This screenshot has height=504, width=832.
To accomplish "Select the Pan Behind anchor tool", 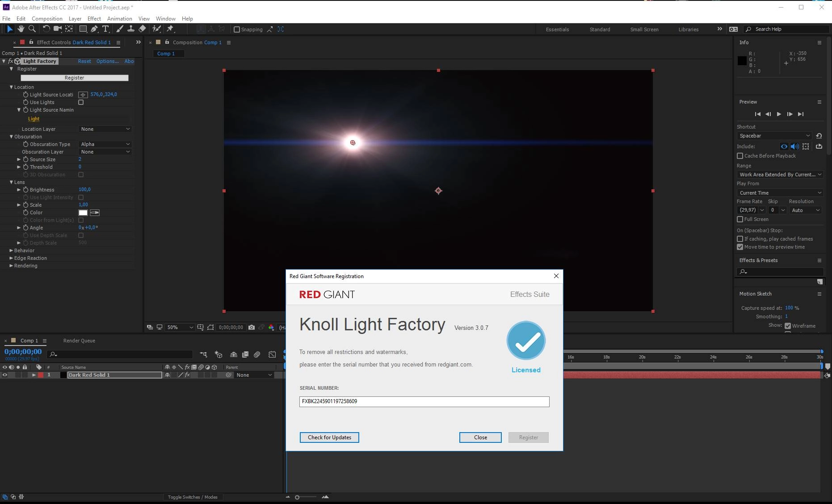I will pos(69,29).
